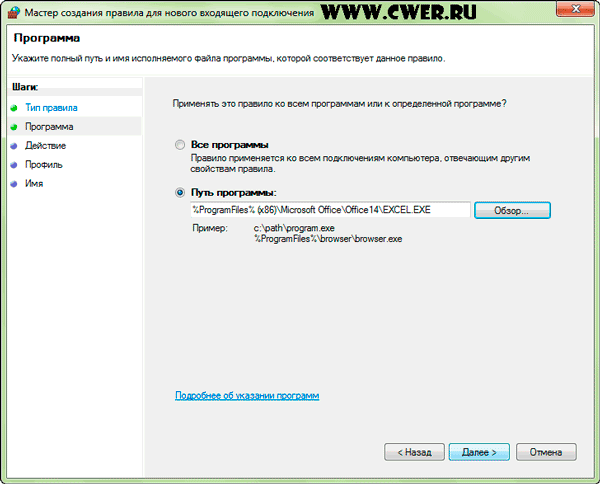Click example text 'c:\path\program.exe'

click(294, 228)
